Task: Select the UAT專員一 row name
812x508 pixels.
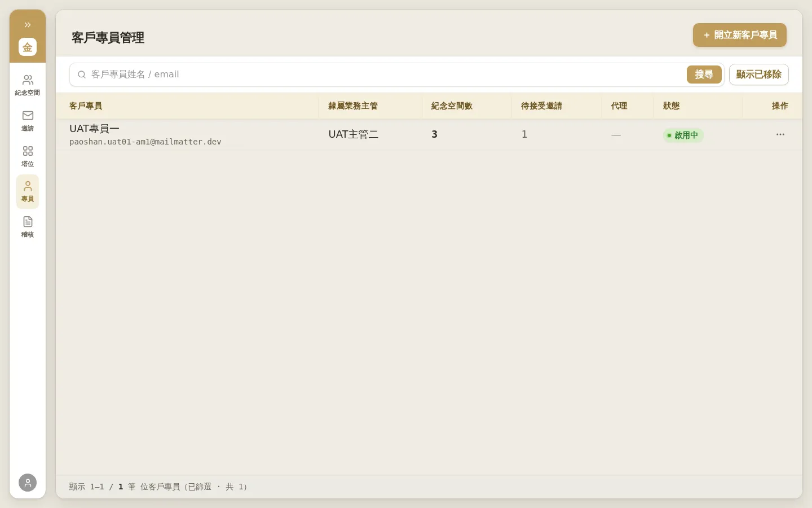Action: [x=94, y=129]
